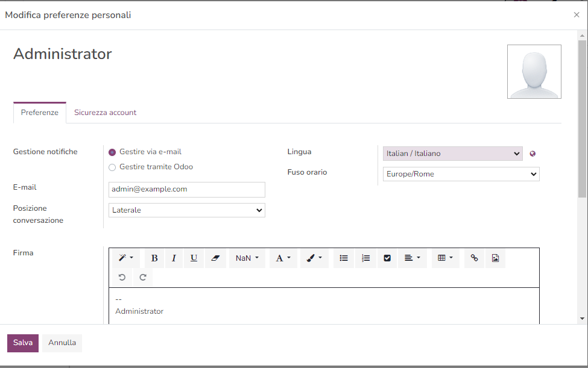Open the Fuso orario timezone dropdown
Image resolution: width=588 pixels, height=368 pixels.
click(x=461, y=174)
